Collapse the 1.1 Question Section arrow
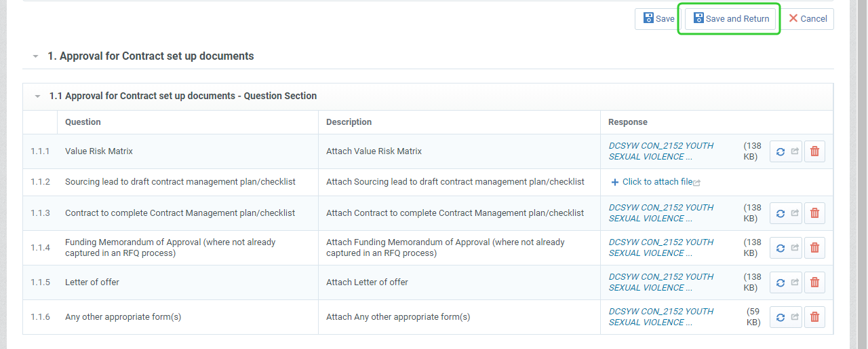The image size is (868, 349). tap(38, 96)
